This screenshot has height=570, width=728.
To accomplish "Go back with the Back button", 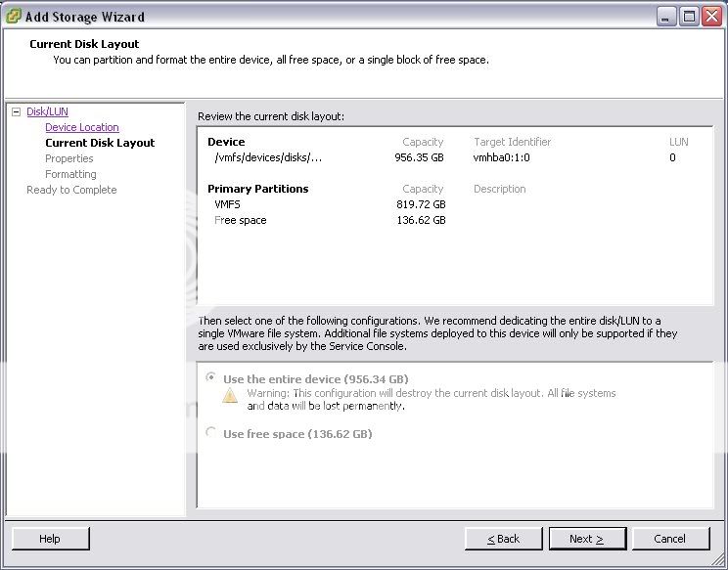I will [x=504, y=539].
